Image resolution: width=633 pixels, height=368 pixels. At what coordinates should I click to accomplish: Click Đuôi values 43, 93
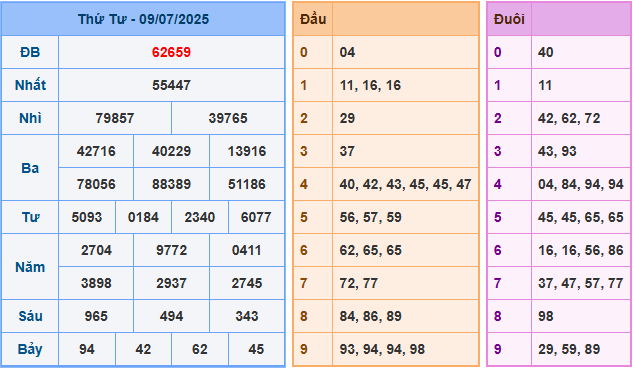pos(557,151)
